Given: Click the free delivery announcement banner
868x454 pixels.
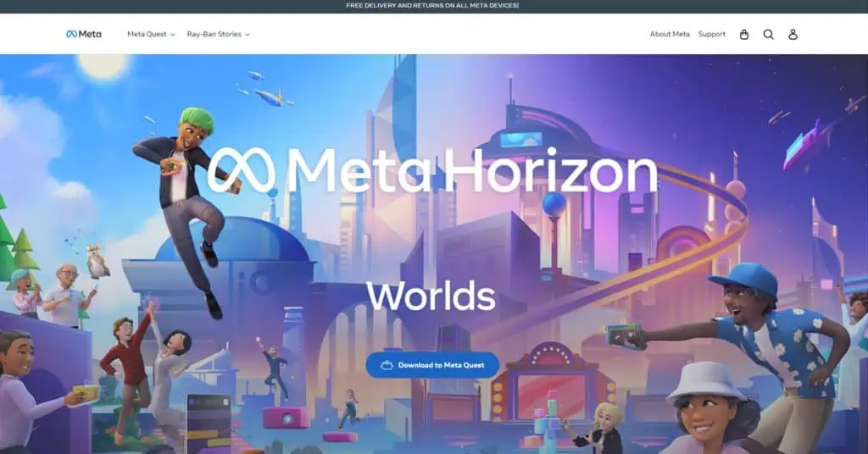Looking at the screenshot, I should (432, 6).
